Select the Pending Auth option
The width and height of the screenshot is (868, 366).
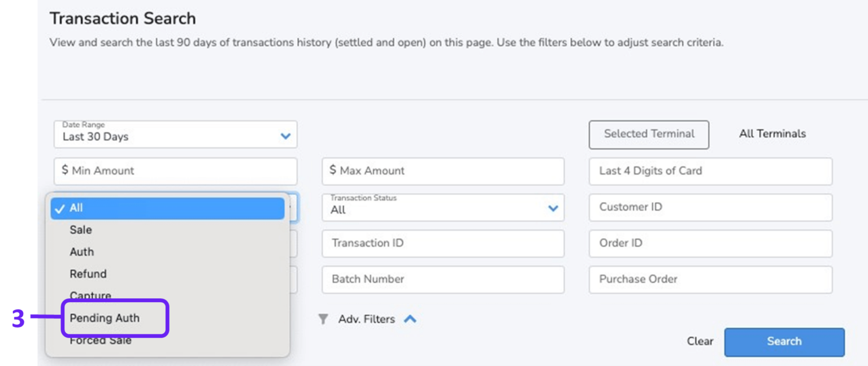(x=105, y=318)
